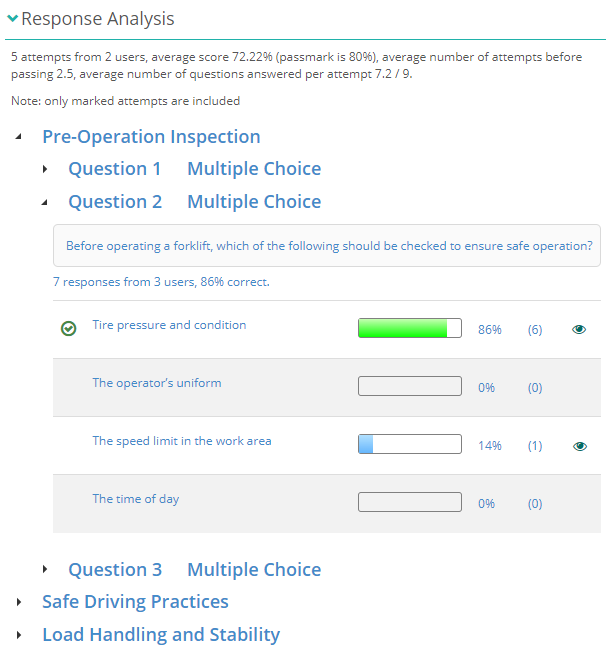Expand Question 3 arrow
This screenshot has width=613, height=655.
(x=45, y=569)
